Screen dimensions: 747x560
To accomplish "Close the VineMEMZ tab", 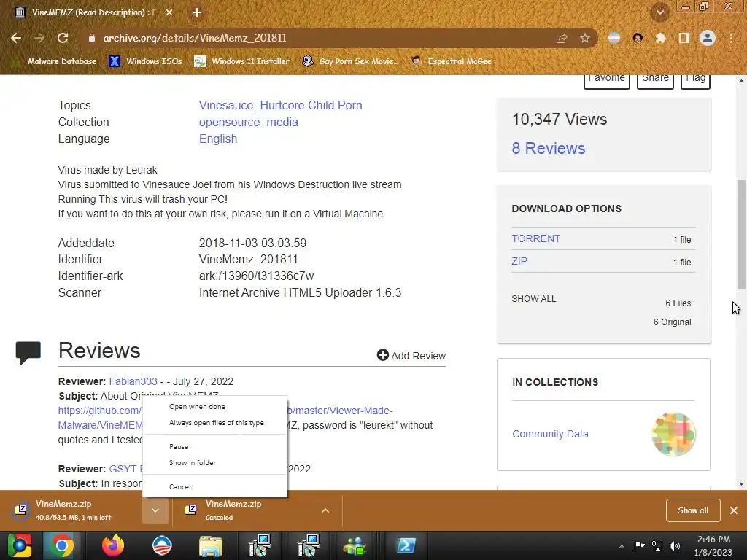I will tap(169, 12).
